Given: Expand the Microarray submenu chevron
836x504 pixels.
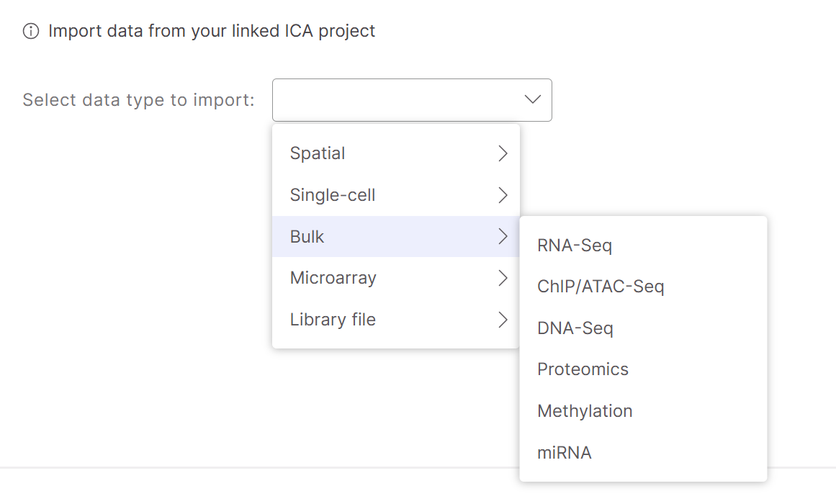Looking at the screenshot, I should [503, 278].
